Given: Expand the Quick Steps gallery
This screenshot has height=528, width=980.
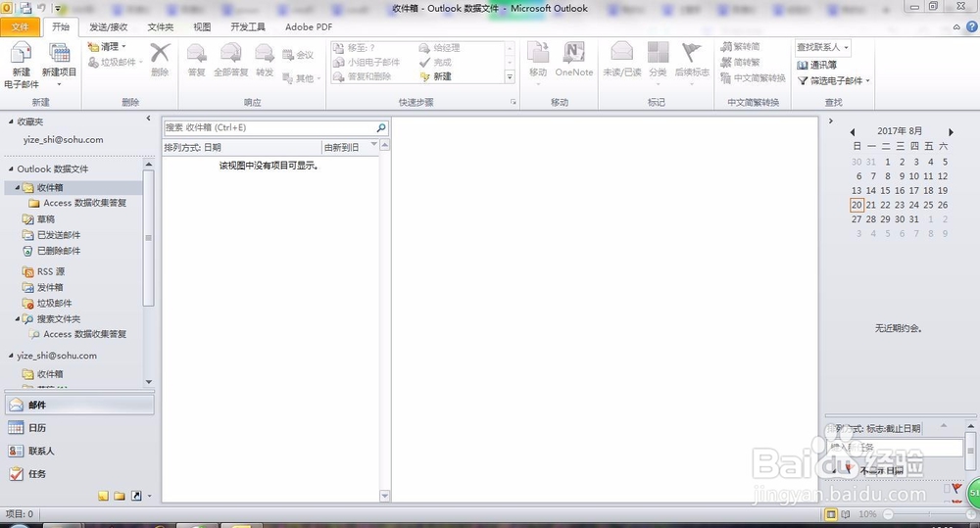Looking at the screenshot, I should point(510,76).
